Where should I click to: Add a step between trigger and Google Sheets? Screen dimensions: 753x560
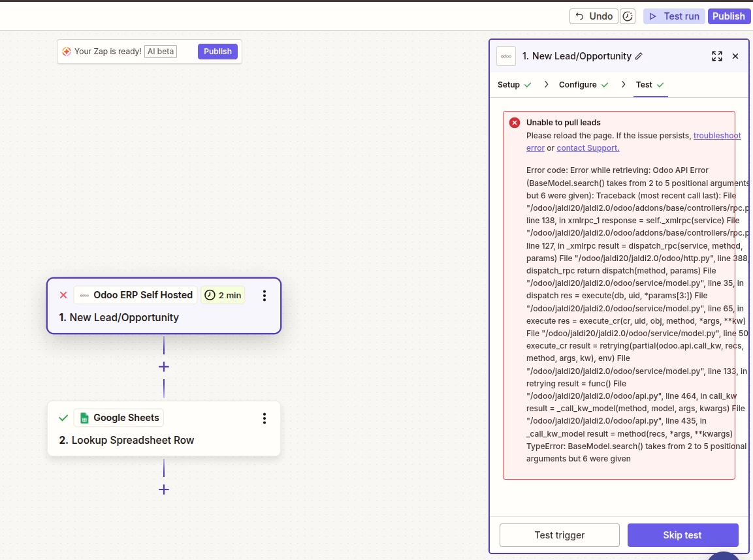164,367
